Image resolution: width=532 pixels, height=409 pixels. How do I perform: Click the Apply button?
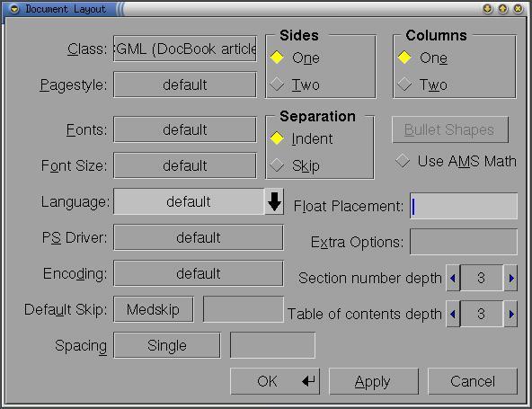point(374,381)
